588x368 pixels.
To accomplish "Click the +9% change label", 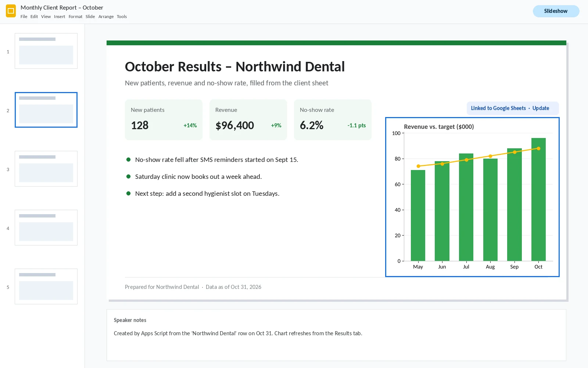I will tap(276, 125).
